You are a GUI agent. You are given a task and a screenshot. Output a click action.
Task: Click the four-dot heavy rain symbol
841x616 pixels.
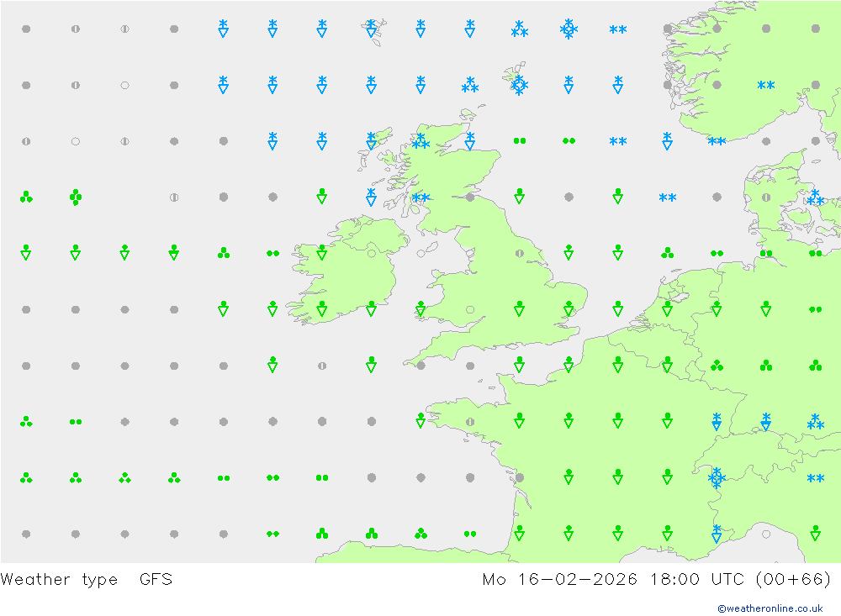tap(76, 197)
